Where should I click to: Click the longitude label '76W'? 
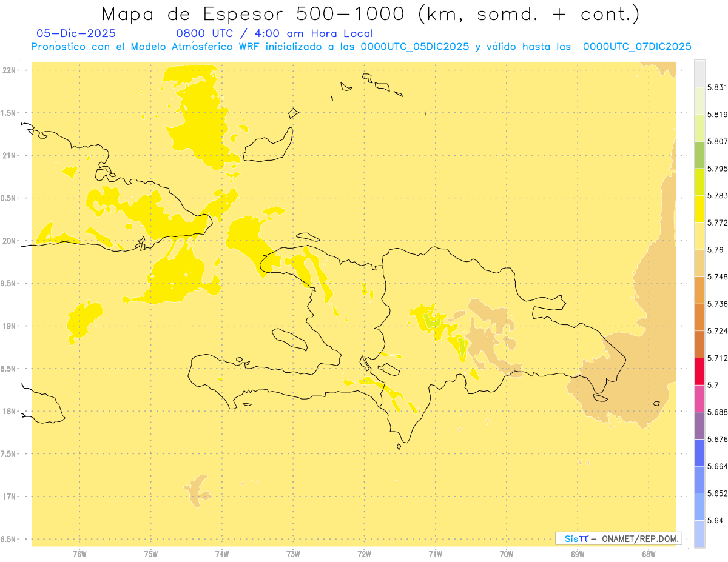coord(79,554)
